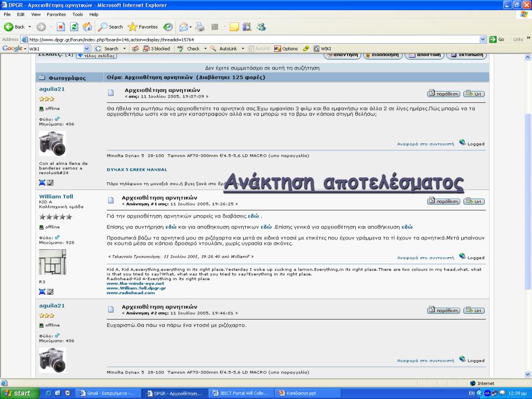Click παράθεση on reply #1

pyautogui.click(x=444, y=201)
